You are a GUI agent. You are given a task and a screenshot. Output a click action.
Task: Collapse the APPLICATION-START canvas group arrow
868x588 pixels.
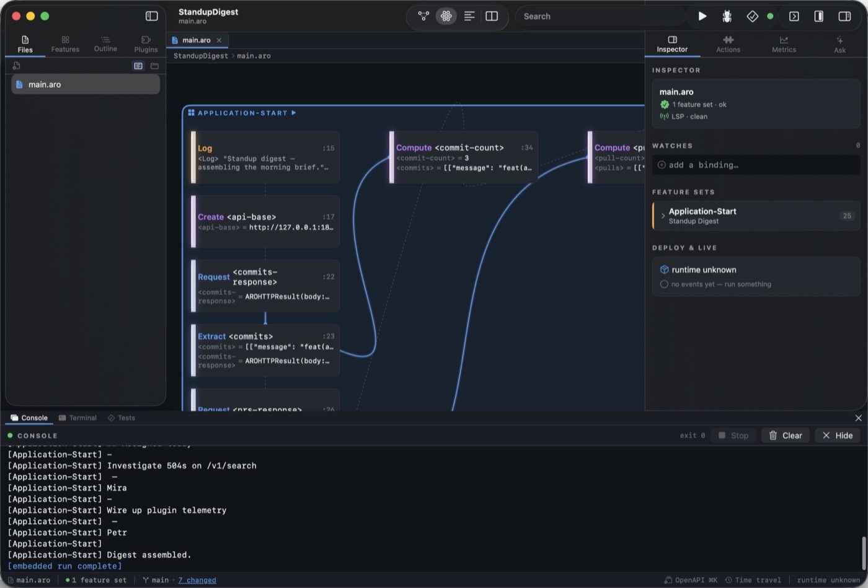click(x=294, y=113)
